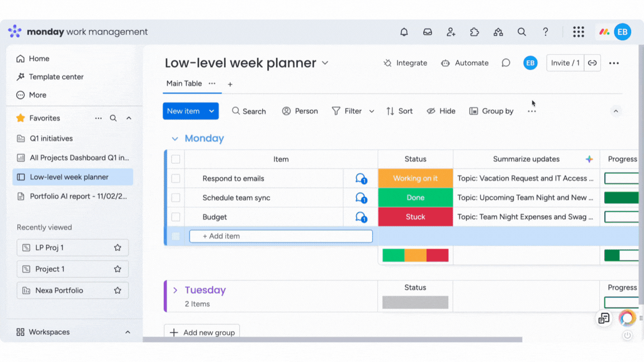Switch to the Main Table tab
644x362 pixels.
point(184,83)
